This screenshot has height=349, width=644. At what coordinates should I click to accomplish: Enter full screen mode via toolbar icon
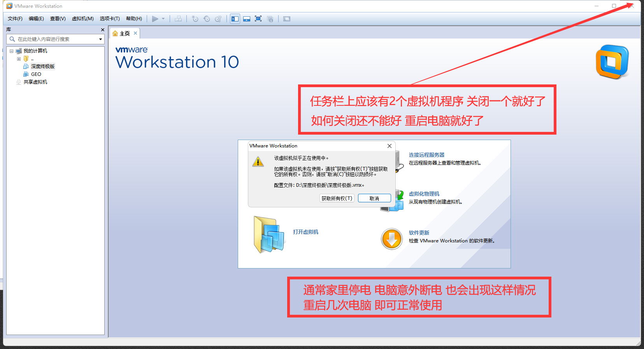click(x=258, y=19)
